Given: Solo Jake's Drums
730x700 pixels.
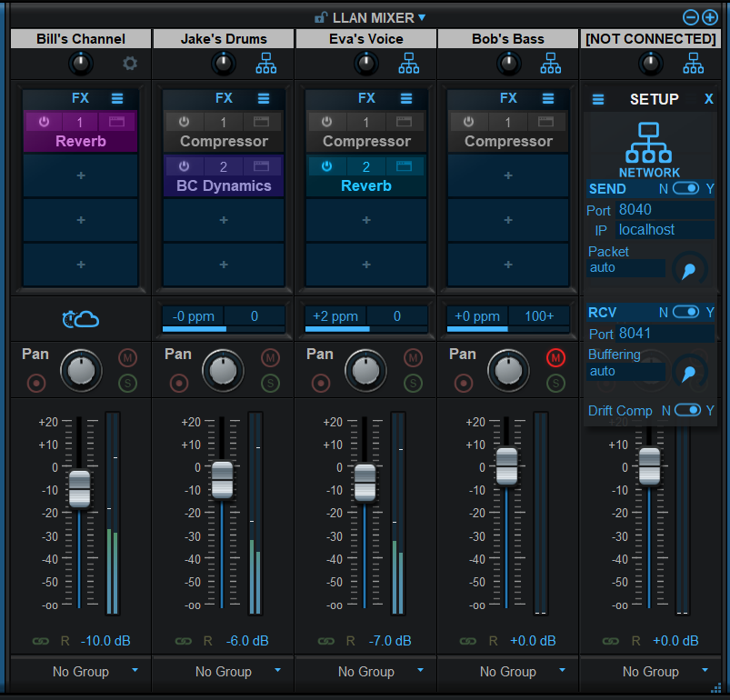Looking at the screenshot, I should [x=270, y=383].
